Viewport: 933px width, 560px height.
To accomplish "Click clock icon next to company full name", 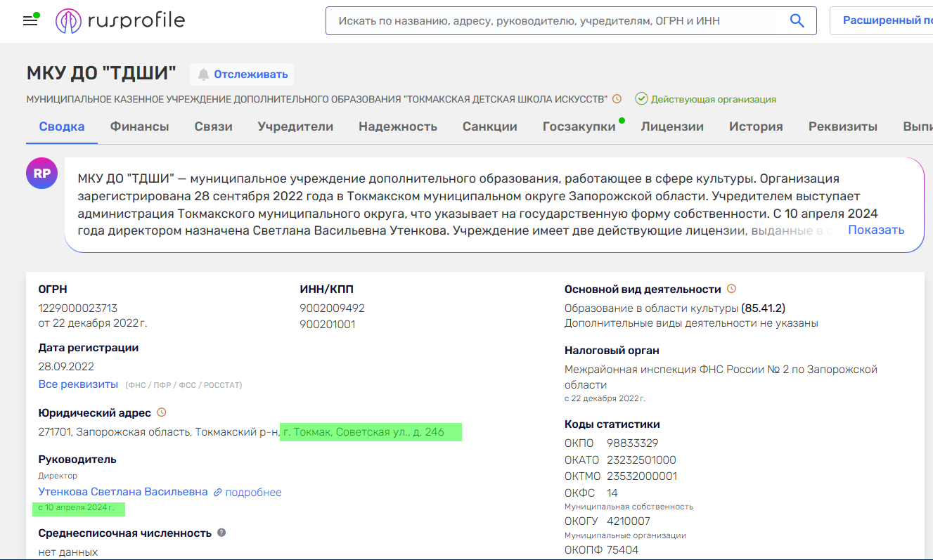I will (617, 99).
